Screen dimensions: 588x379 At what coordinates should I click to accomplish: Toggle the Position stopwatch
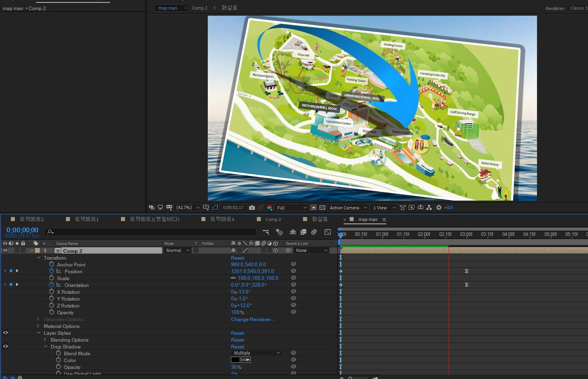point(52,271)
